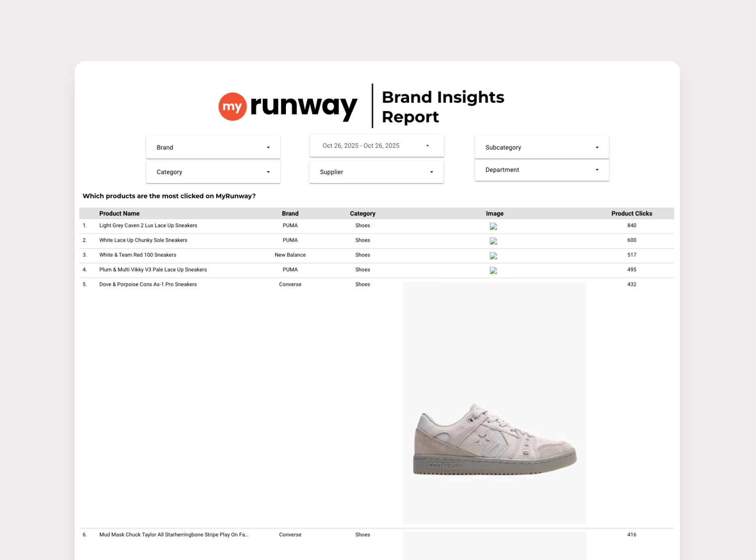Click the Brand column header
756x560 pixels.
pos(290,213)
